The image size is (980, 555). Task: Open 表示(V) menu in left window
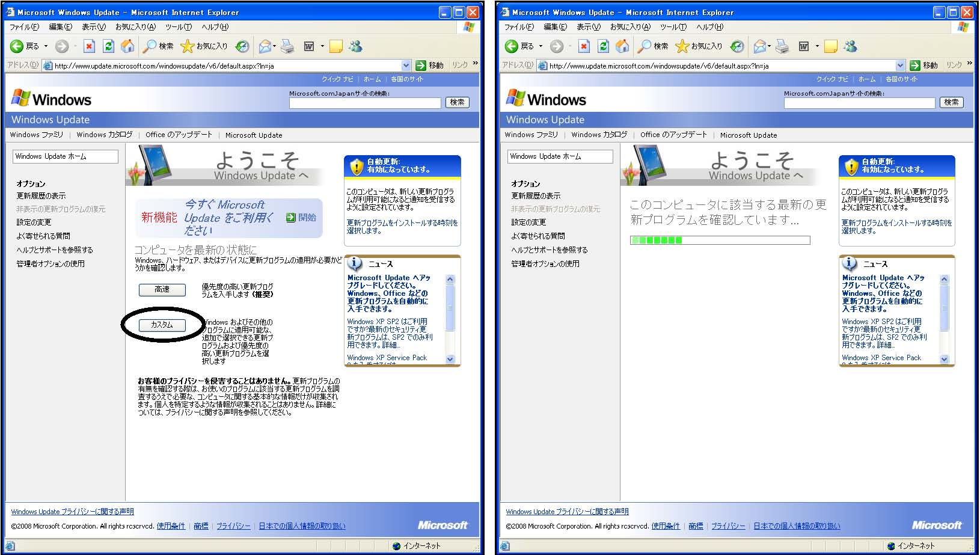[94, 27]
